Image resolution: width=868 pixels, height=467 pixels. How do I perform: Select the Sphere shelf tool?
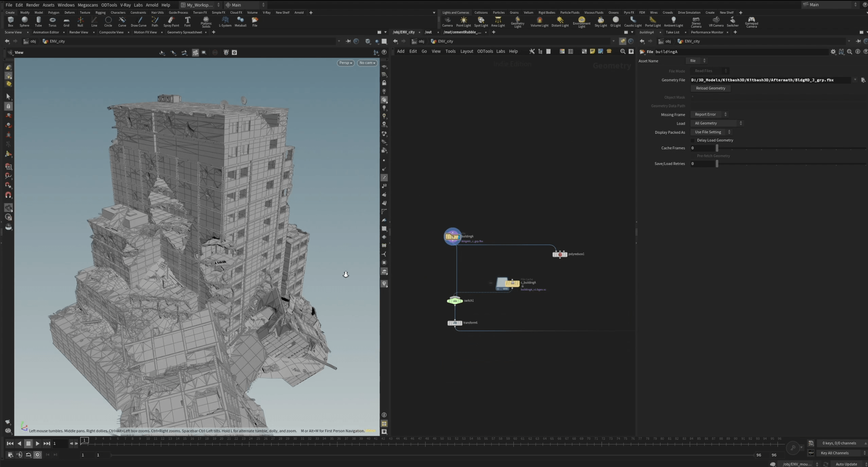pos(25,21)
